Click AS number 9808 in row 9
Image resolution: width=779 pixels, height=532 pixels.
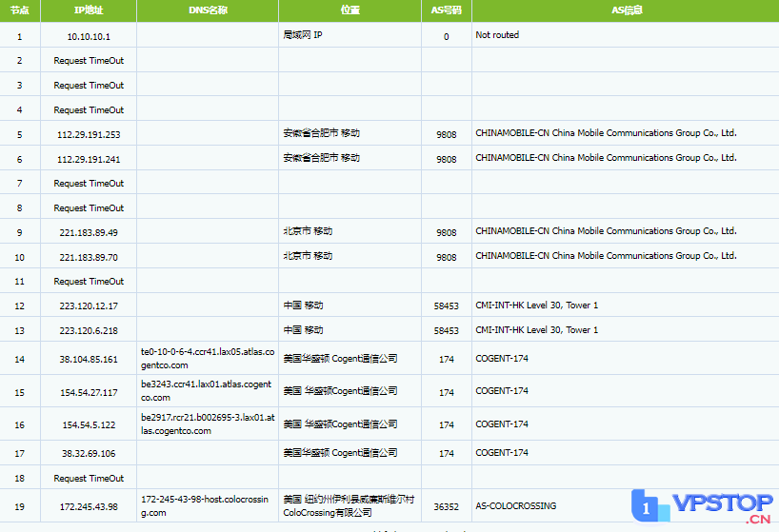(x=446, y=233)
